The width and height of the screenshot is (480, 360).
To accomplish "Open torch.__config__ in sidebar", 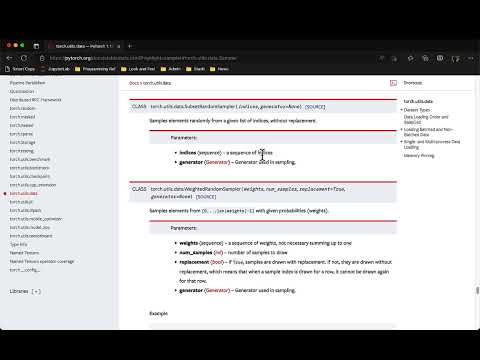I will point(25,270).
